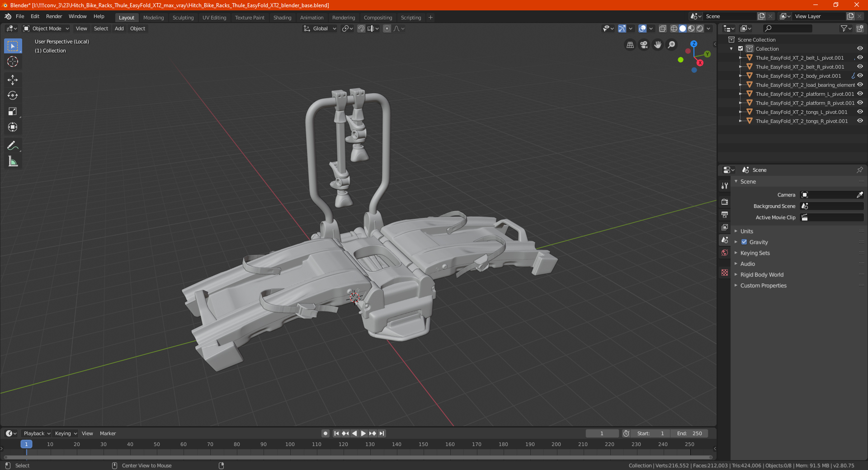Activate the Transform tool

tap(13, 127)
